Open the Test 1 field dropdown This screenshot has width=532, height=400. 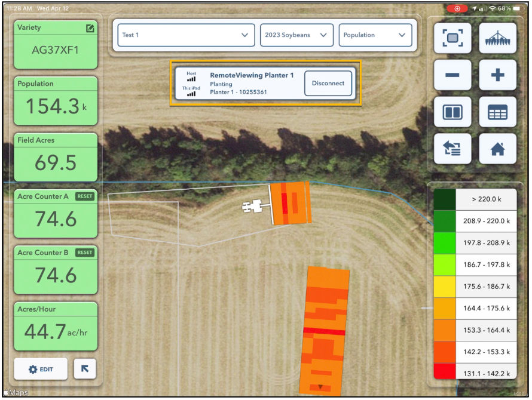(186, 35)
